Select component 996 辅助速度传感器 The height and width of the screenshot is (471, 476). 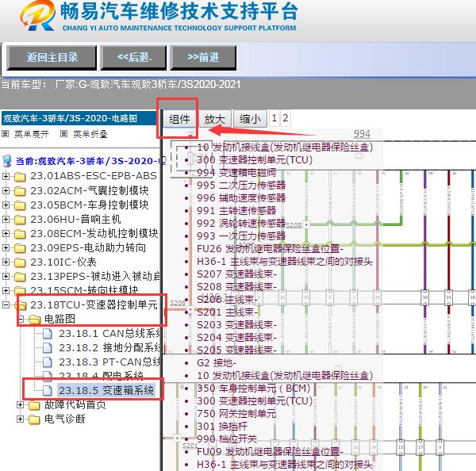pyautogui.click(x=241, y=198)
